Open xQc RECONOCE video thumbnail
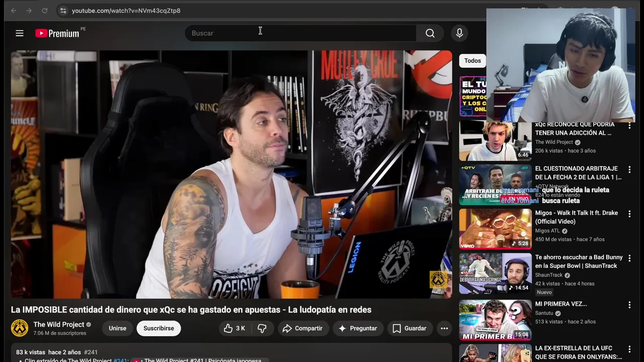This screenshot has width=644, height=362. [495, 141]
